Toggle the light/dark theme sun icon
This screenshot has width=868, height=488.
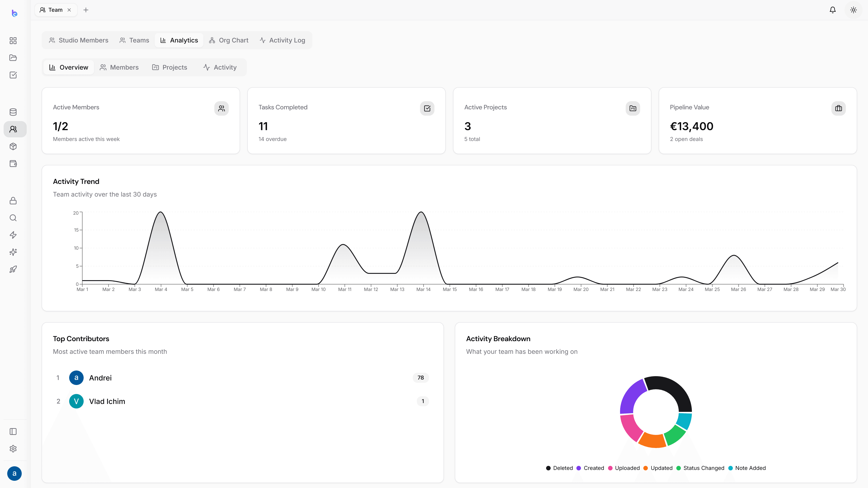(854, 10)
